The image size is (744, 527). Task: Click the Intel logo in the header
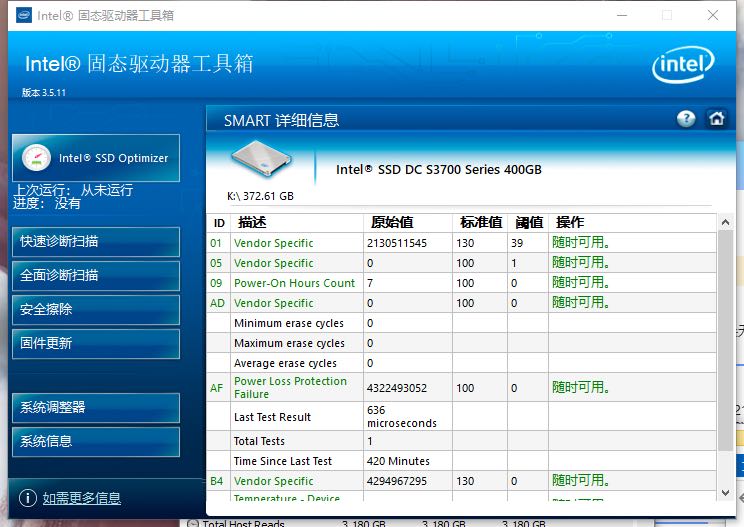coord(683,64)
